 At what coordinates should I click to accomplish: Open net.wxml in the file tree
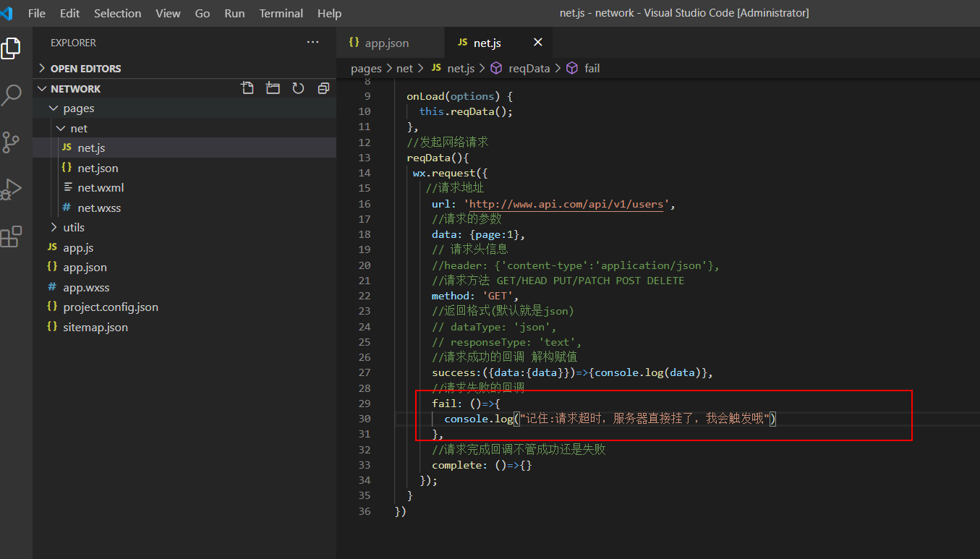pos(184,187)
